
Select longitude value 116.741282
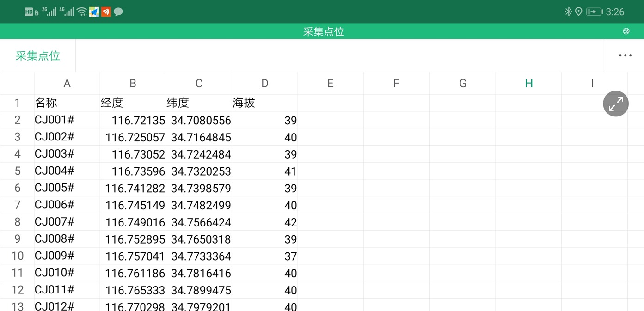pyautogui.click(x=133, y=188)
